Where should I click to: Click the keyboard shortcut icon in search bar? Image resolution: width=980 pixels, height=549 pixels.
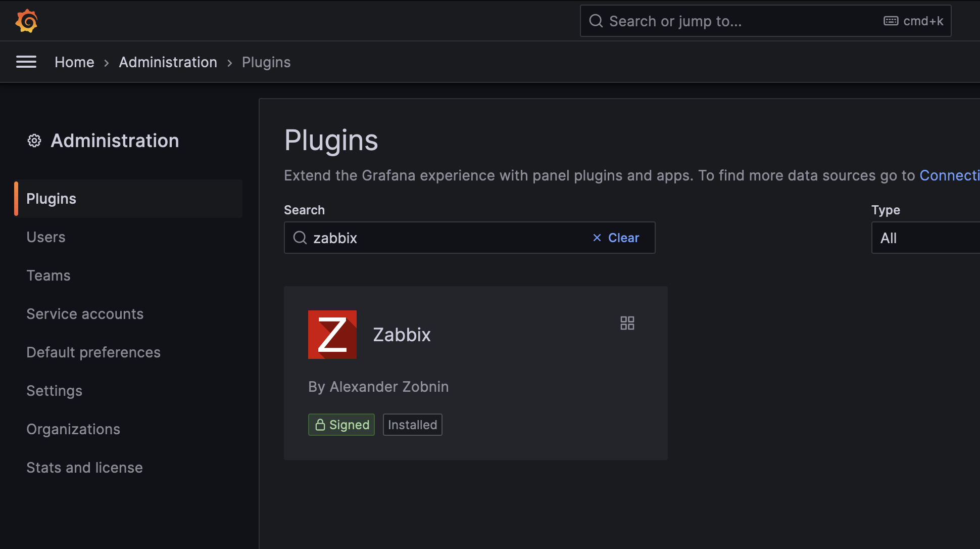(890, 21)
